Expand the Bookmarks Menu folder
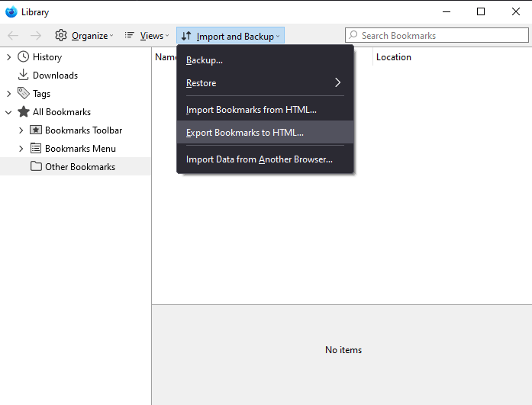 tap(21, 149)
